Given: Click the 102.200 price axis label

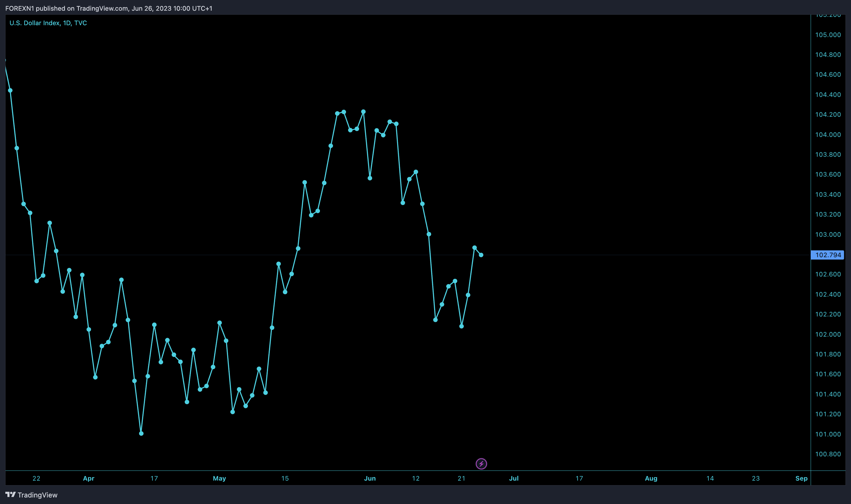Looking at the screenshot, I should (x=828, y=314).
